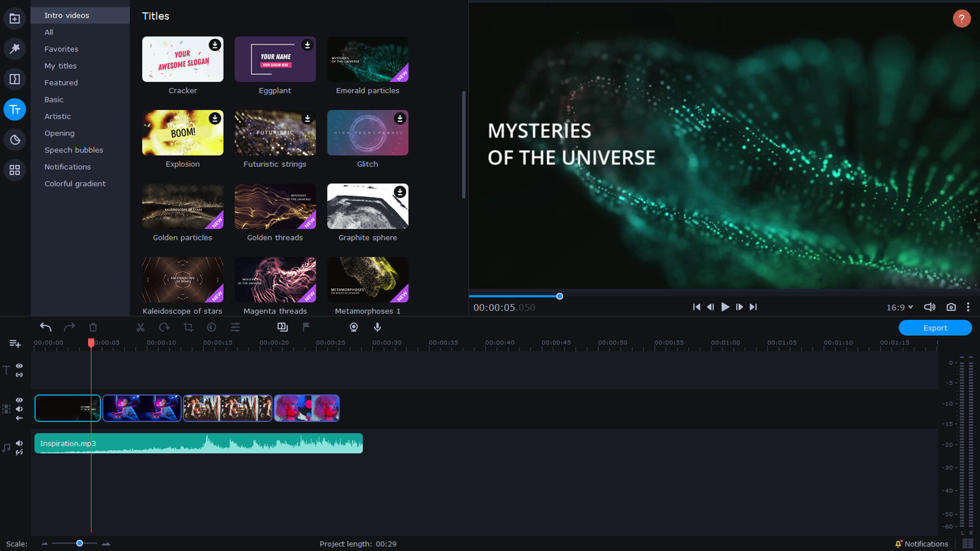Open the Transitions panel in the left sidebar
This screenshot has width=980, height=551.
(15, 79)
